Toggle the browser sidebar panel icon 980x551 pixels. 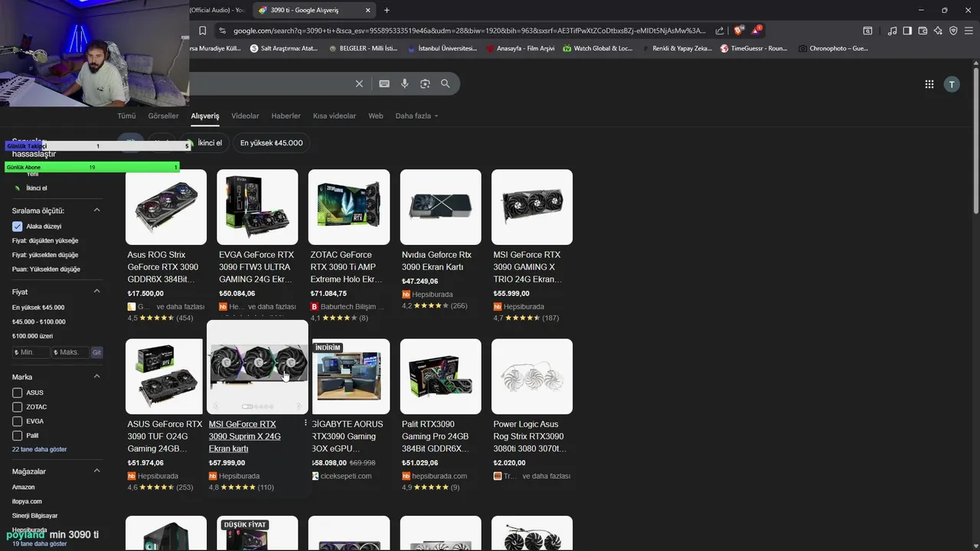point(907,31)
